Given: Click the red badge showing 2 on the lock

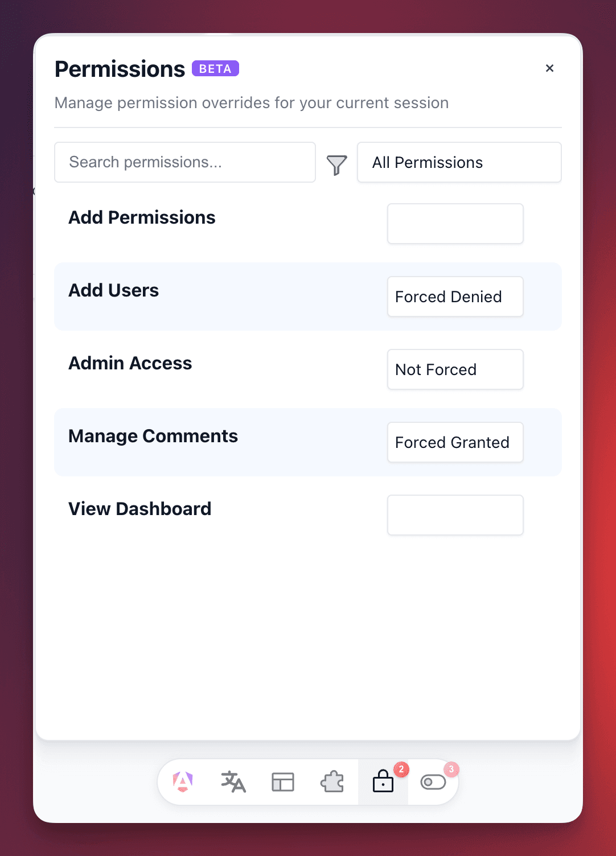Looking at the screenshot, I should click(401, 769).
